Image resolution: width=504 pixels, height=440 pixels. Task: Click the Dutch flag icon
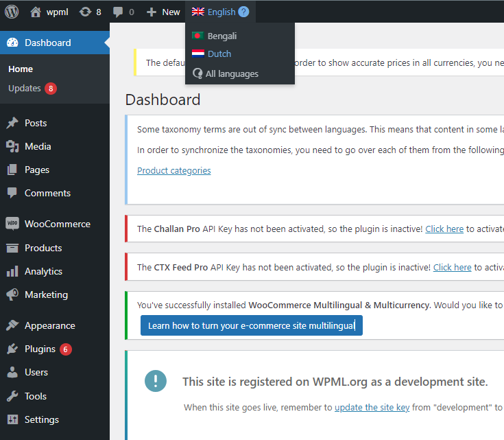pyautogui.click(x=198, y=54)
